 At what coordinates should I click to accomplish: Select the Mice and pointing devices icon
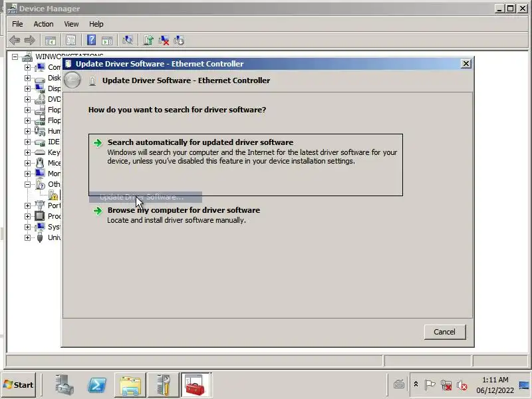point(40,163)
